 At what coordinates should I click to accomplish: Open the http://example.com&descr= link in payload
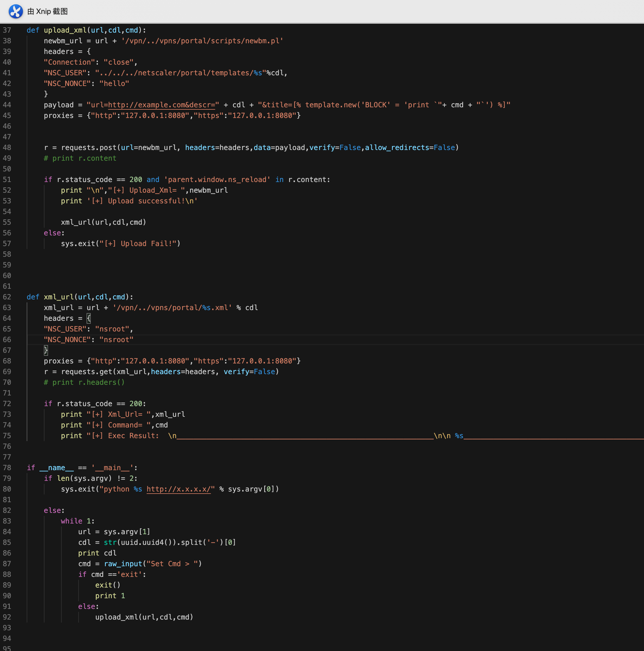(x=161, y=105)
